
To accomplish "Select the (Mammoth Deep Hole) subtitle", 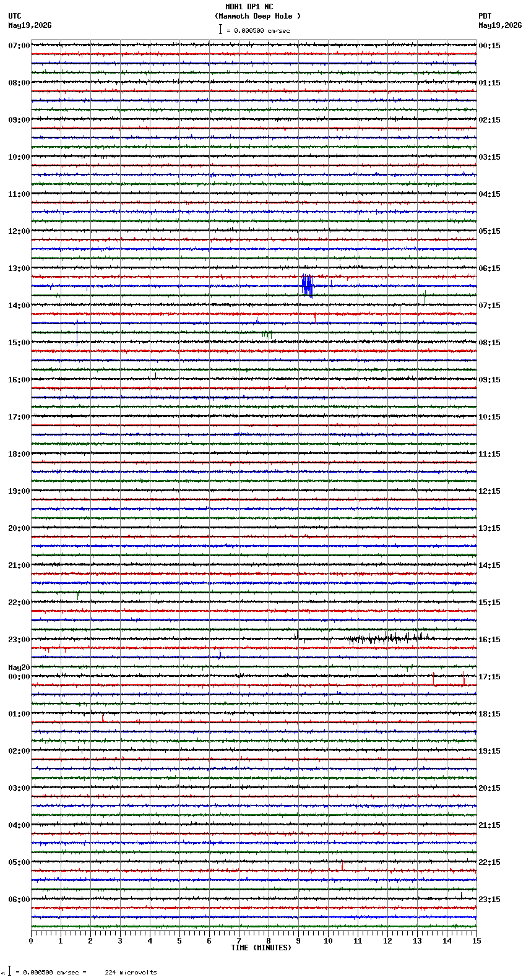I will (x=257, y=16).
